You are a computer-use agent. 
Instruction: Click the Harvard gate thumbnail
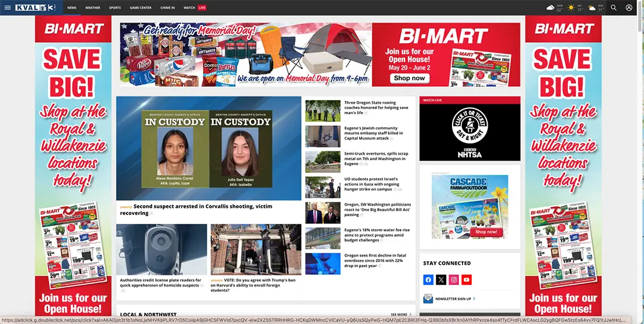click(x=256, y=250)
